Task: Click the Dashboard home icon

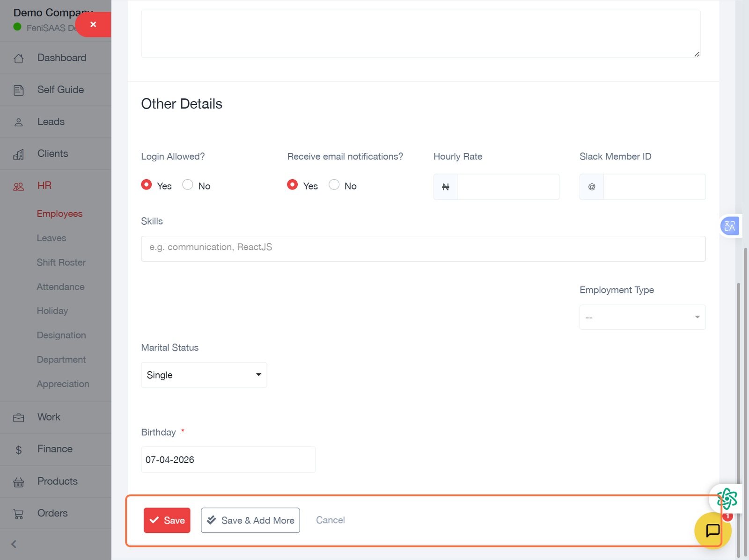Action: pos(19,58)
